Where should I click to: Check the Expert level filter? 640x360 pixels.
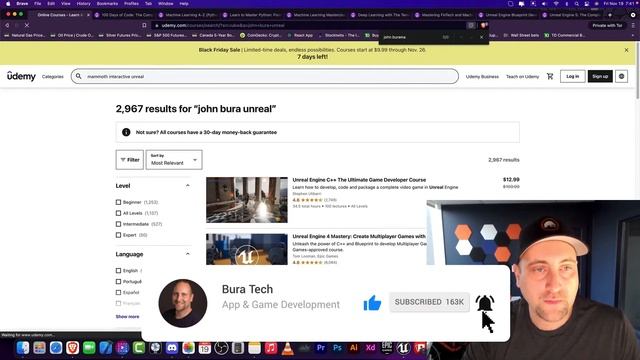pos(118,235)
